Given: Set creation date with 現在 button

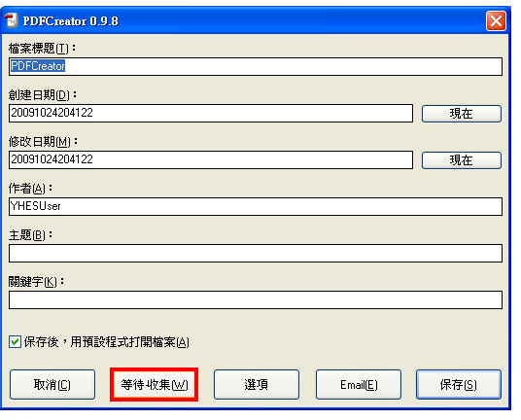Looking at the screenshot, I should point(462,114).
